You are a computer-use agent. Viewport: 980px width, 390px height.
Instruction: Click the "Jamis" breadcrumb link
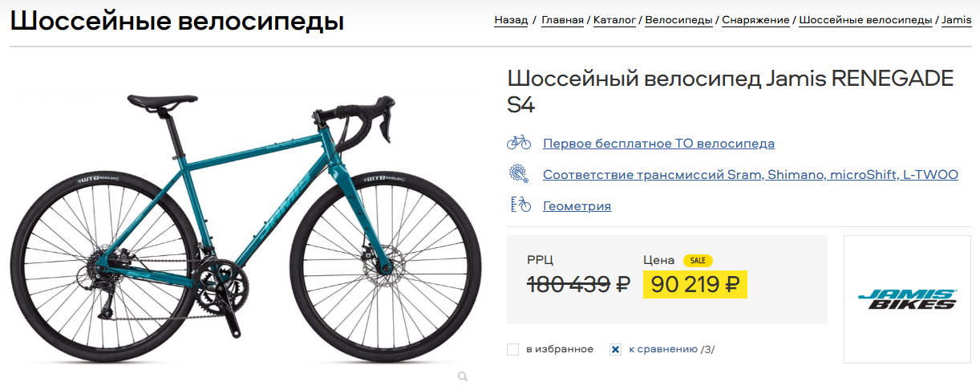[956, 20]
